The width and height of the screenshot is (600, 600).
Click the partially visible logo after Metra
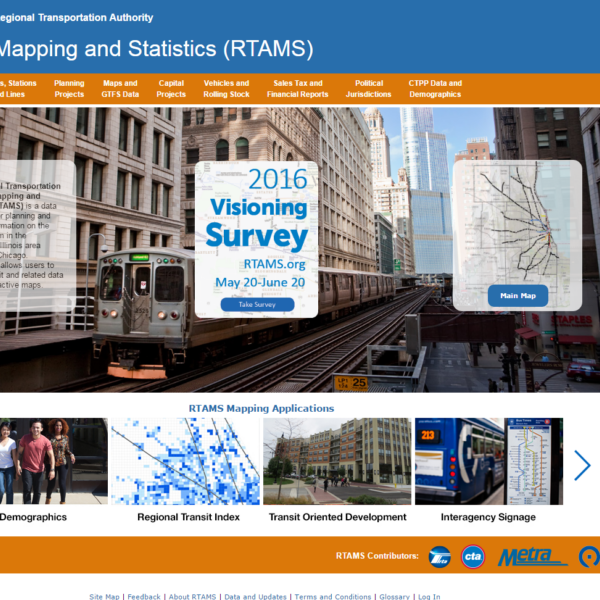[590, 557]
